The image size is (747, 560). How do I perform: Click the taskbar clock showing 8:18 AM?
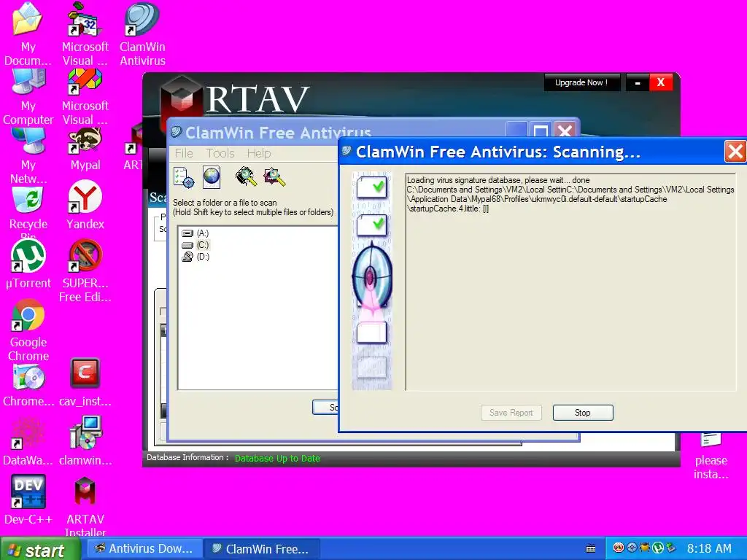(x=709, y=548)
